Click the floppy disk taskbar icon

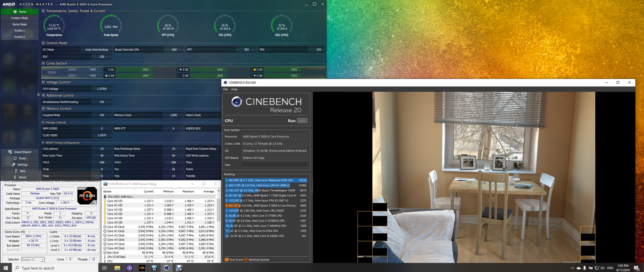179,268
